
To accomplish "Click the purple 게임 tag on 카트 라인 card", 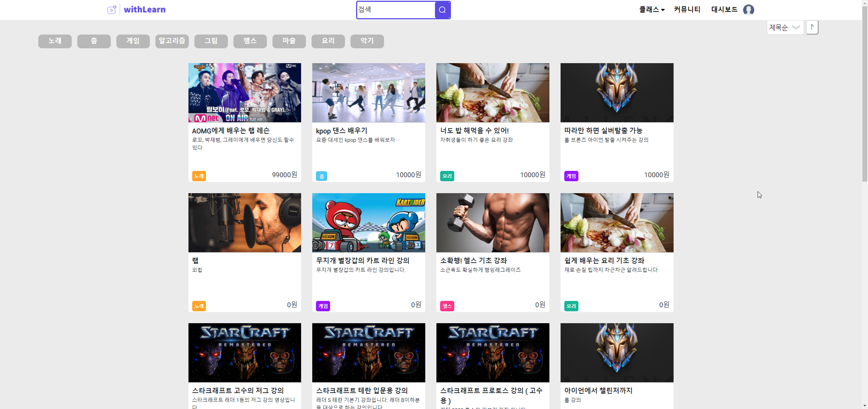I will click(x=323, y=306).
